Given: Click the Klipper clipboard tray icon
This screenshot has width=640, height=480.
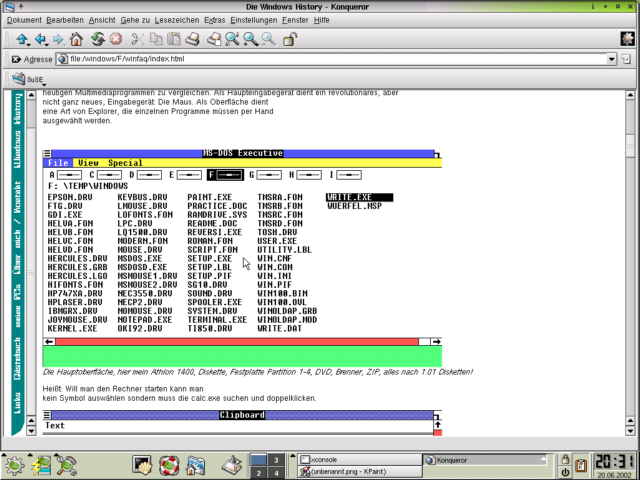Looking at the screenshot, I should point(580,466).
